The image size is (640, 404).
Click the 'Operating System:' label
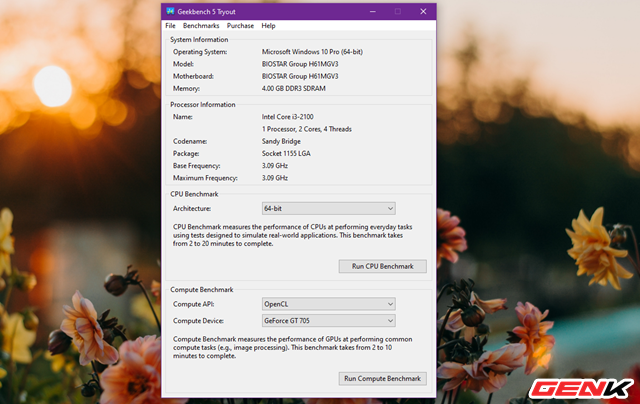coord(200,52)
